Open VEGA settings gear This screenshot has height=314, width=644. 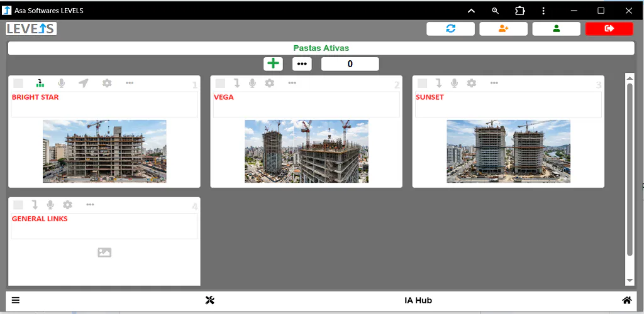pos(269,84)
